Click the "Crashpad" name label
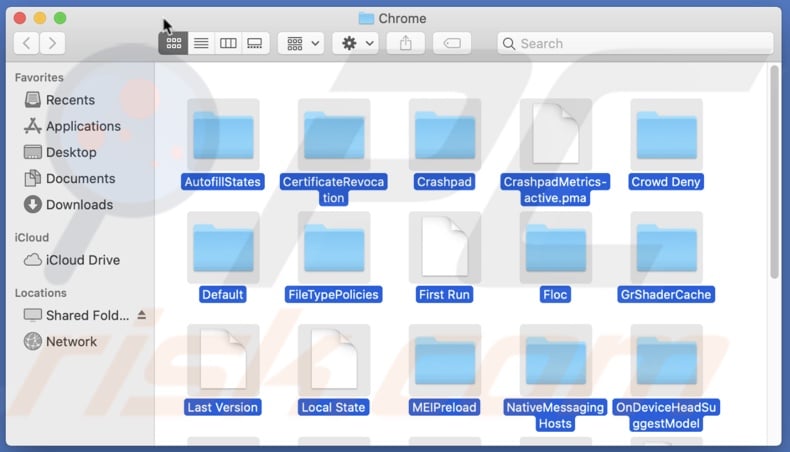This screenshot has height=452, width=790. point(444,182)
